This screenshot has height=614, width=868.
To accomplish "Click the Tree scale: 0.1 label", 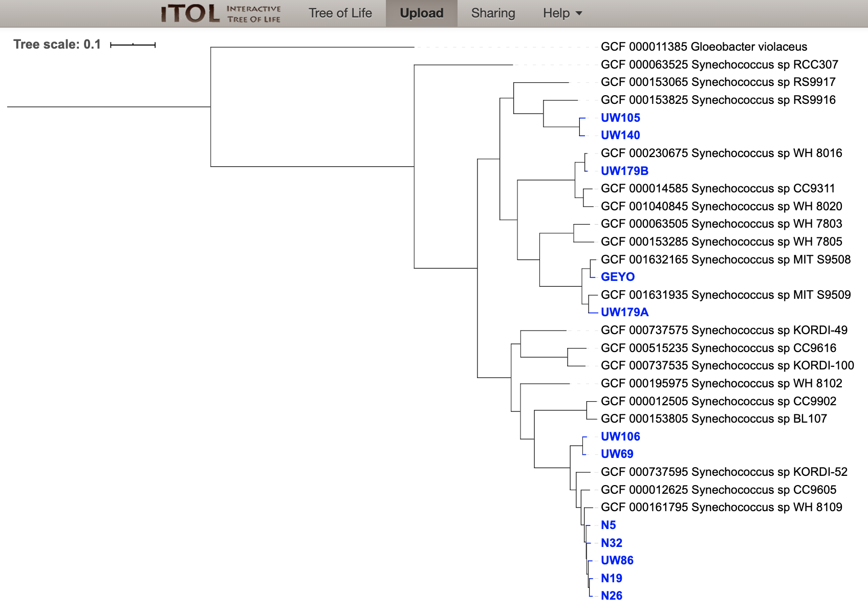I will [57, 45].
